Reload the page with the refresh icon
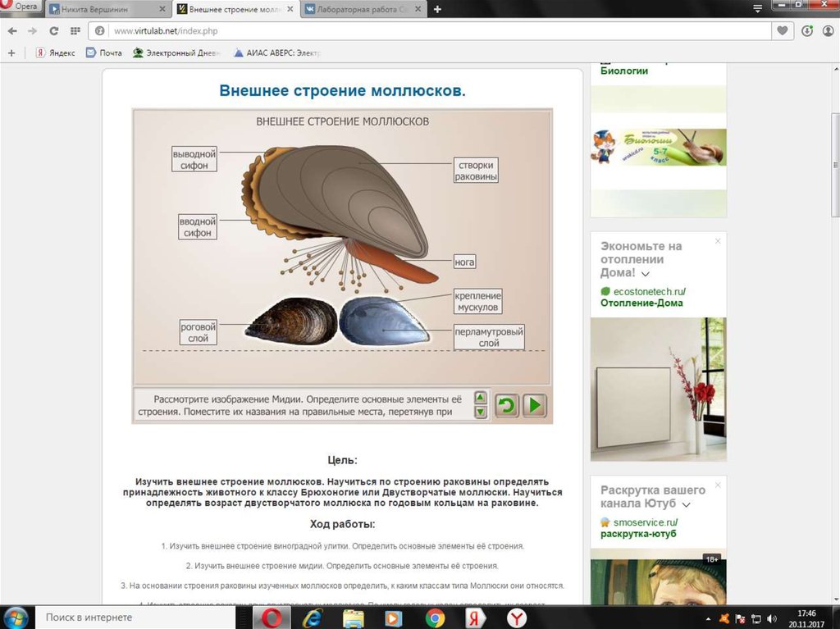The image size is (840, 629). tap(54, 31)
